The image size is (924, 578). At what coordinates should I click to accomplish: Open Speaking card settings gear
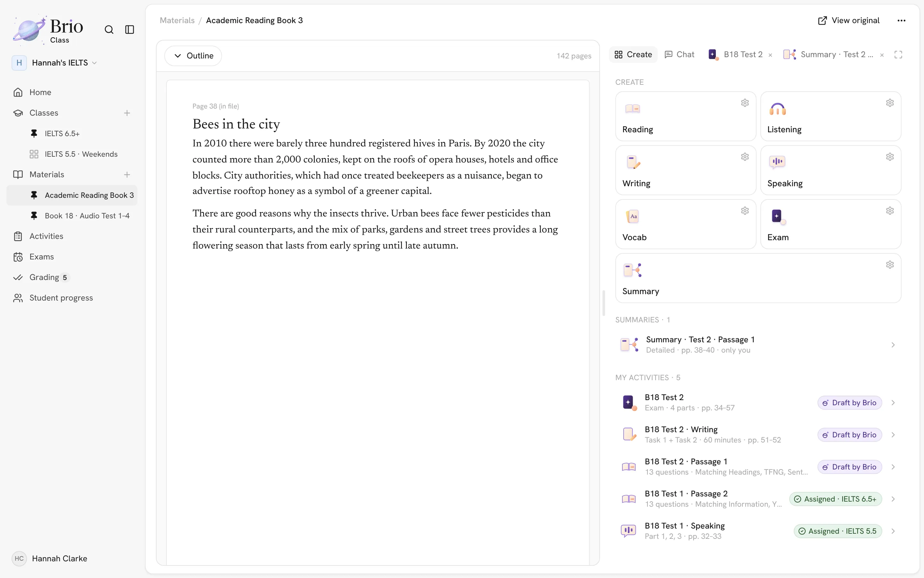point(890,157)
